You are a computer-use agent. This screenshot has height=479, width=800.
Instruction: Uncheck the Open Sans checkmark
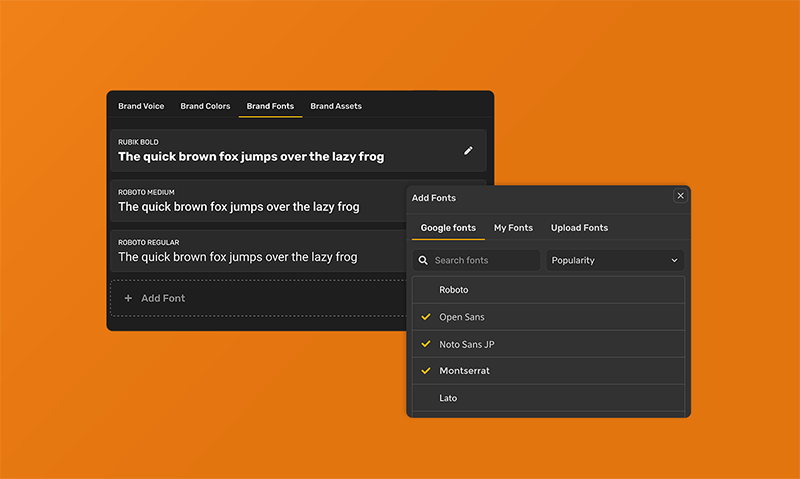[x=426, y=317]
